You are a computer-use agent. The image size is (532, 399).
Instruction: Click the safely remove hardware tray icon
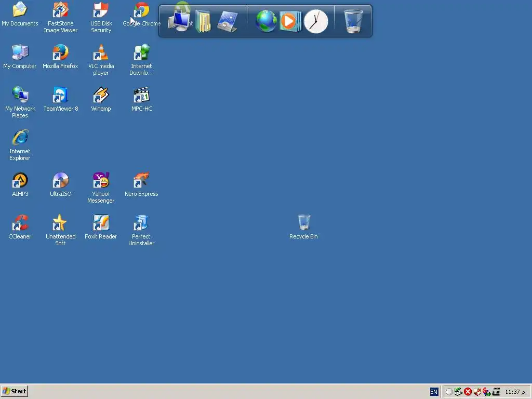458,392
